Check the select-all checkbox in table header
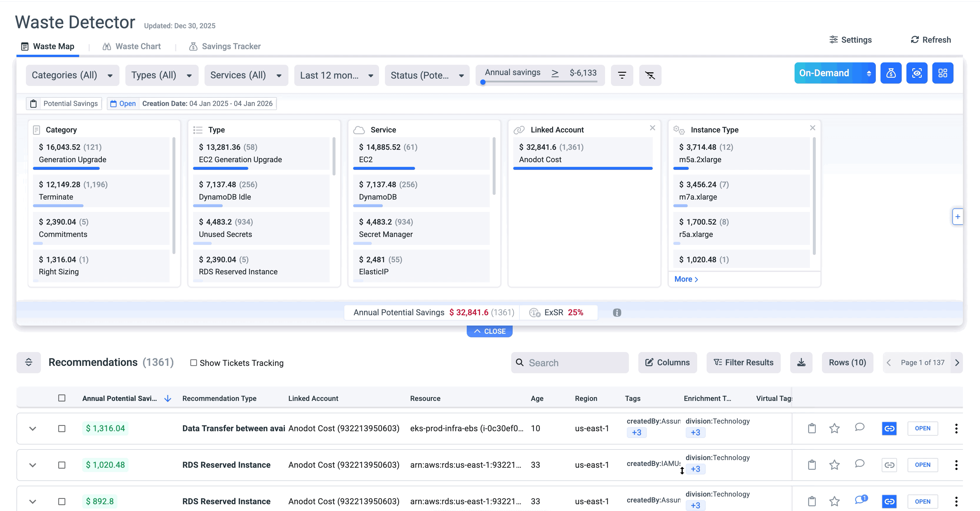The width and height of the screenshot is (980, 511). tap(62, 398)
